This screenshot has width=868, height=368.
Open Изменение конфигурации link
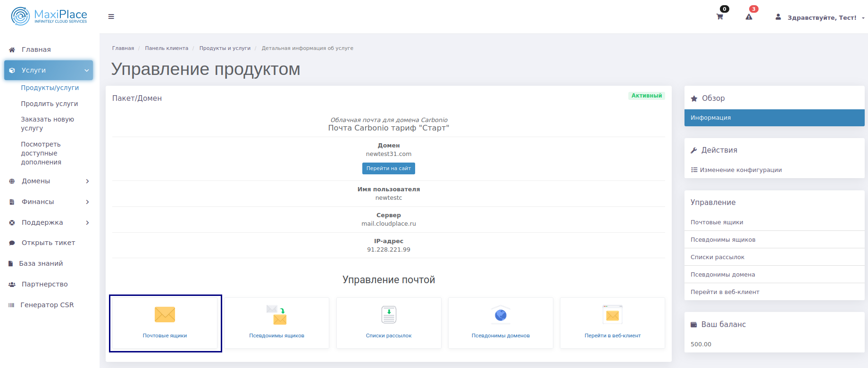click(741, 170)
